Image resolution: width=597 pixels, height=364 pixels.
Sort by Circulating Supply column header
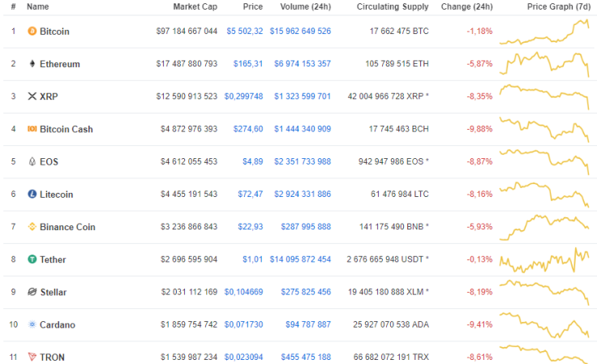pyautogui.click(x=393, y=6)
